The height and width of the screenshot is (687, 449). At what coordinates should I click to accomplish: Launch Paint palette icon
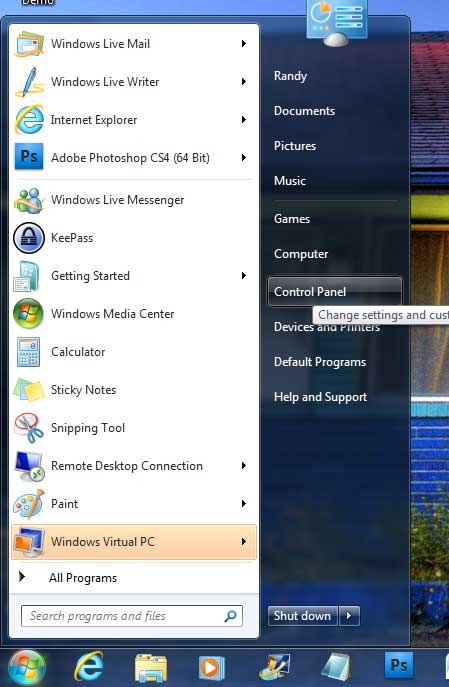(29, 504)
